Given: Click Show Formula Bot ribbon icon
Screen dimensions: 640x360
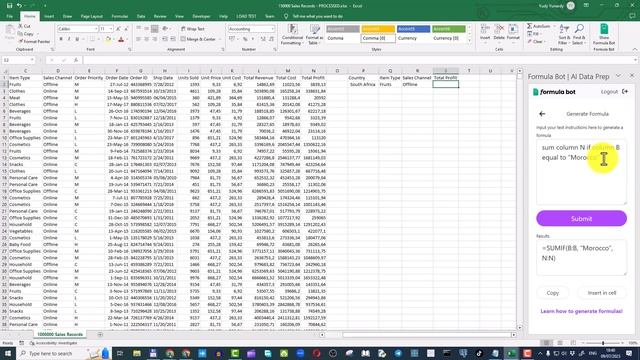Looking at the screenshot, I should click(604, 34).
